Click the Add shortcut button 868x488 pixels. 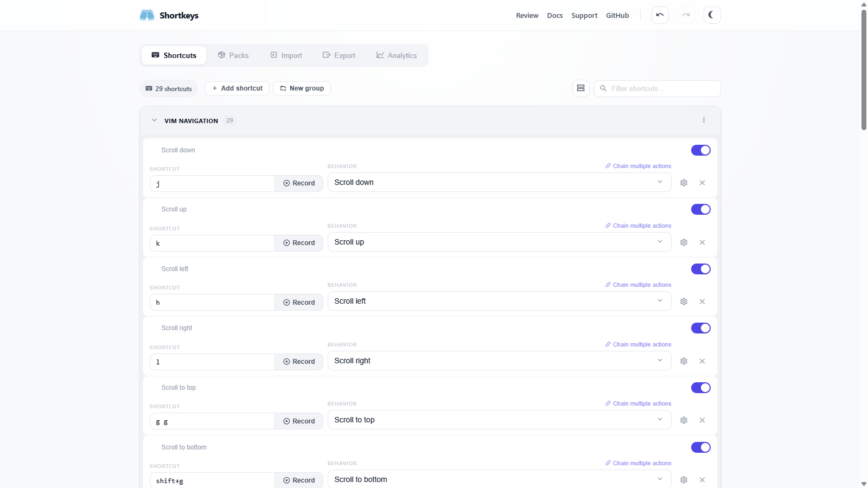tap(237, 88)
